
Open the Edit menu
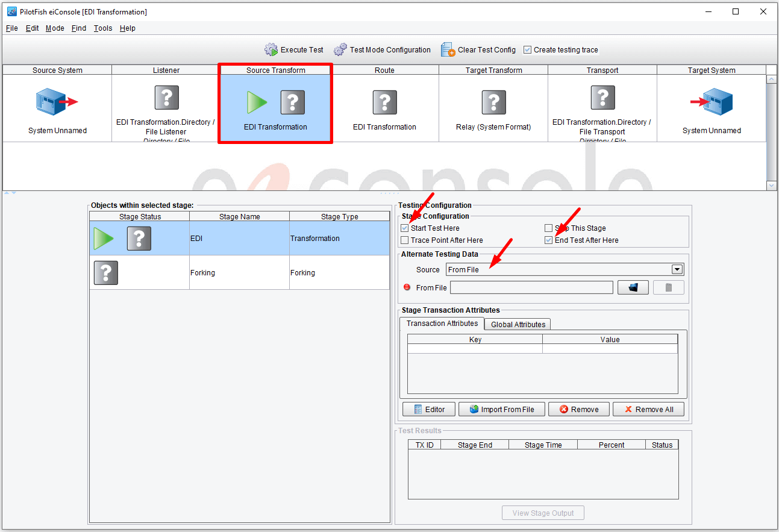(x=33, y=28)
